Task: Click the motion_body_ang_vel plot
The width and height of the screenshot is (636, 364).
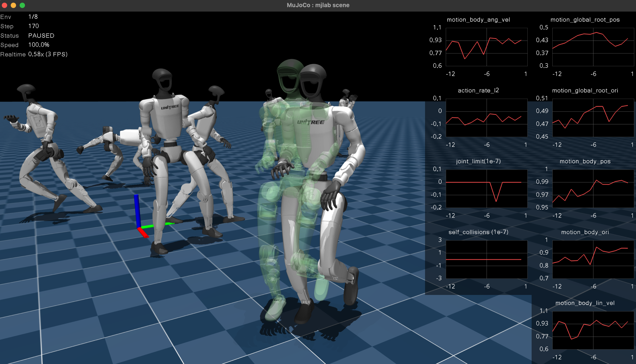Action: 486,47
